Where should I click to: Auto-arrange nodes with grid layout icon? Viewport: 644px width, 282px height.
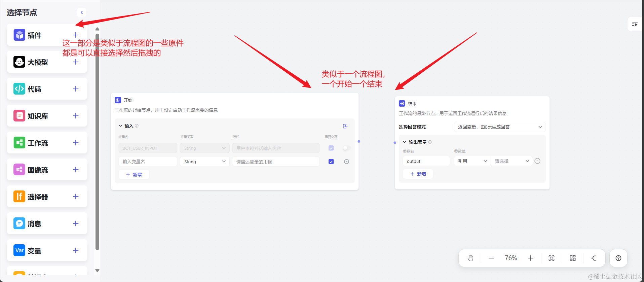tap(573, 258)
